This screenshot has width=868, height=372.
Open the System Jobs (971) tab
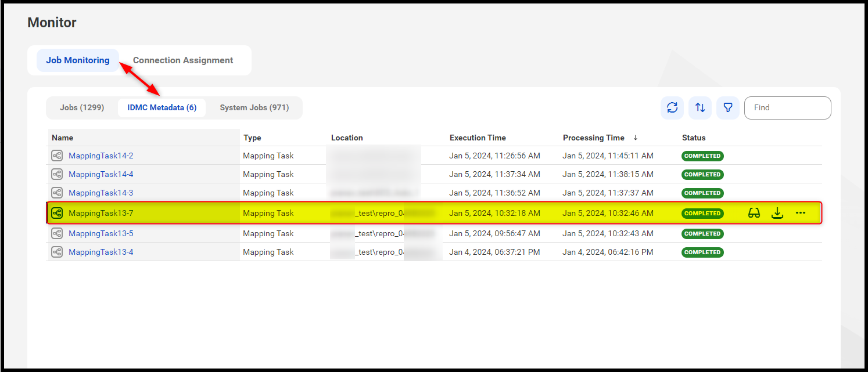(x=254, y=107)
